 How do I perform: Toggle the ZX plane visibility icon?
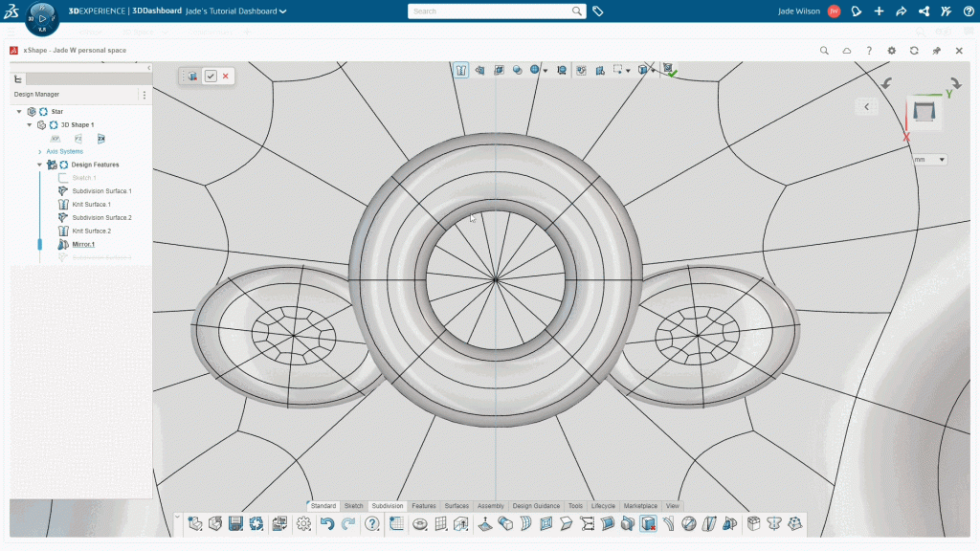coord(101,139)
